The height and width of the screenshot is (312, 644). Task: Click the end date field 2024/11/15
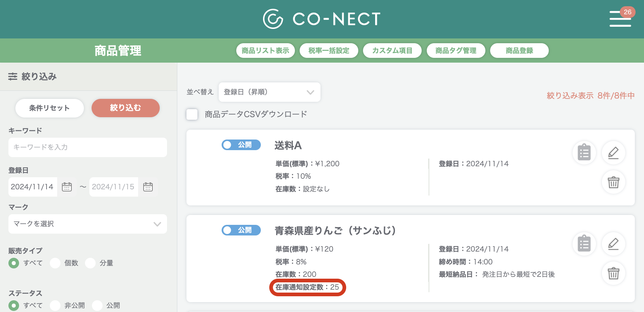pyautogui.click(x=114, y=187)
